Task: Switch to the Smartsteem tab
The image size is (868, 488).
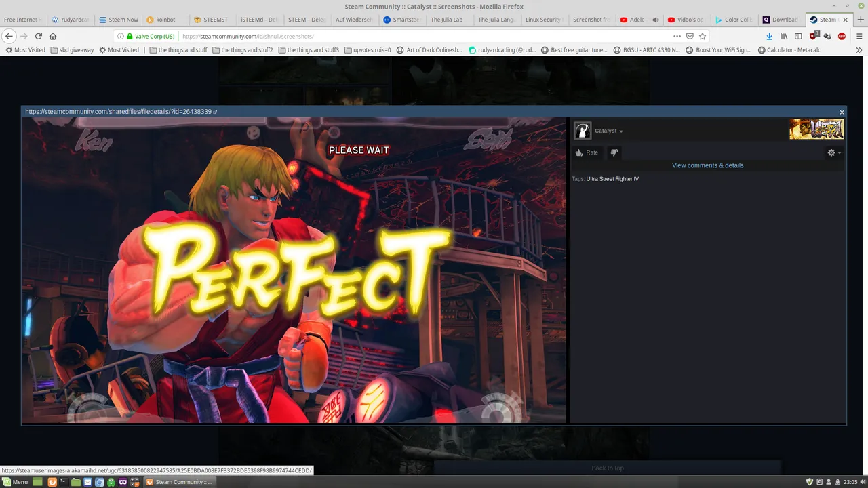Action: 401,20
